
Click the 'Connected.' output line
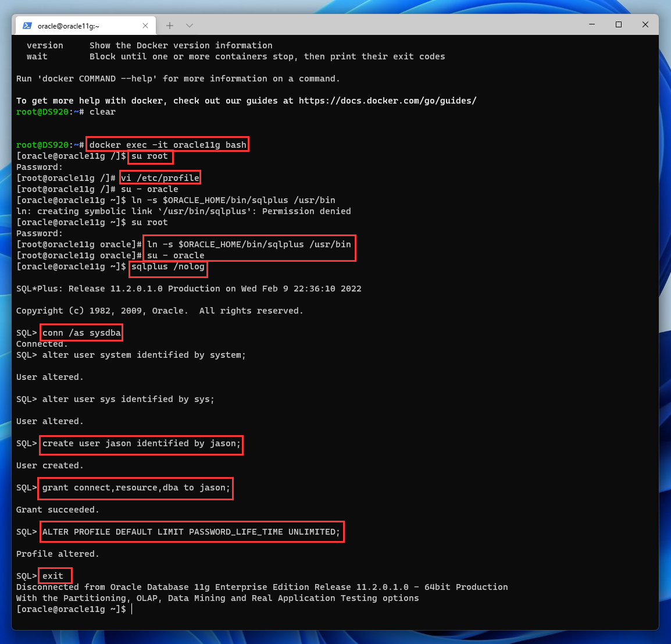pos(42,344)
